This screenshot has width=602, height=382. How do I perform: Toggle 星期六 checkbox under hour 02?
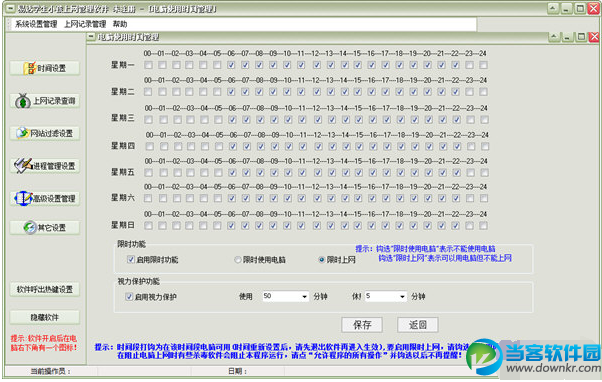tap(177, 198)
